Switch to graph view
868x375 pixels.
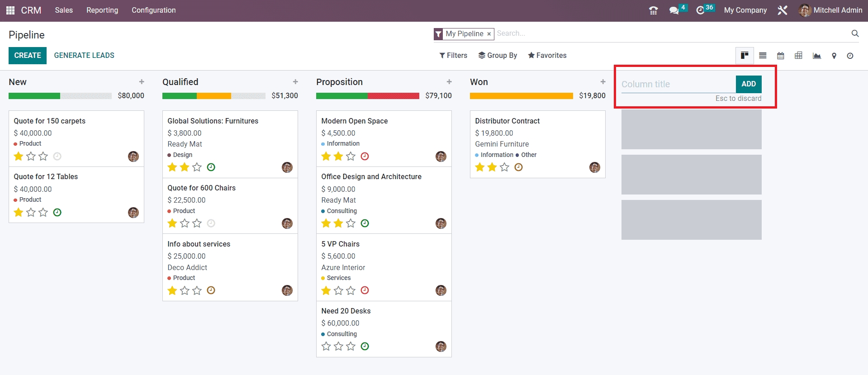point(817,56)
